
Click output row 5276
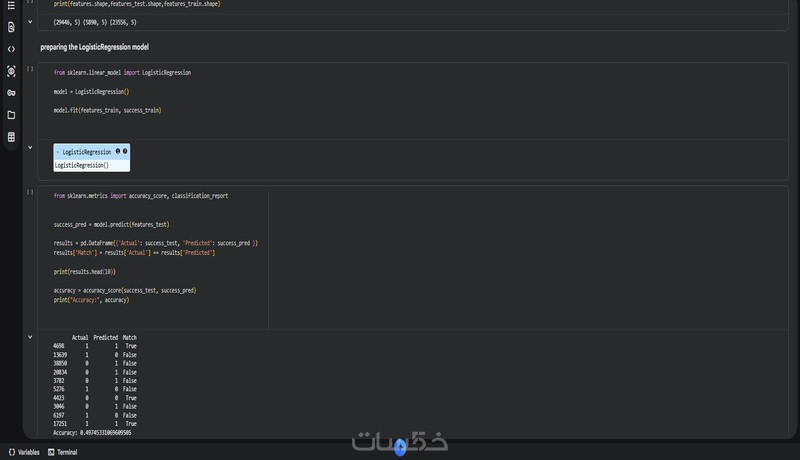coord(95,389)
